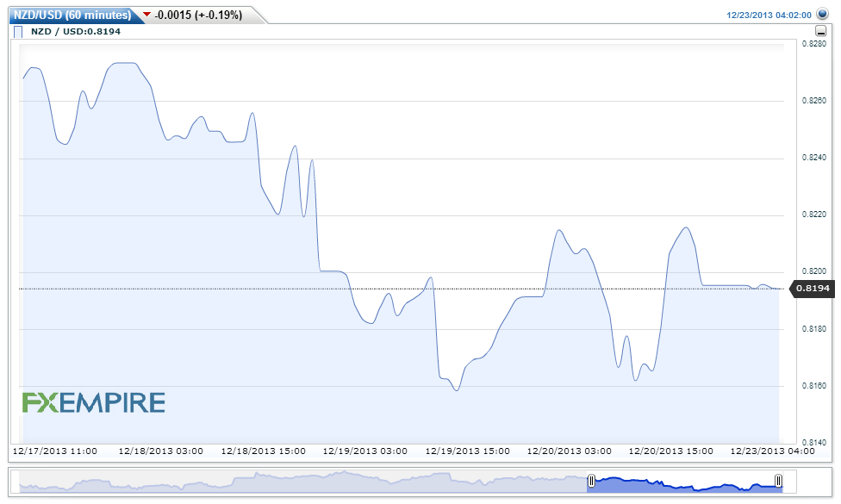Click the NZD / USD:0.8194 legend label

point(76,32)
